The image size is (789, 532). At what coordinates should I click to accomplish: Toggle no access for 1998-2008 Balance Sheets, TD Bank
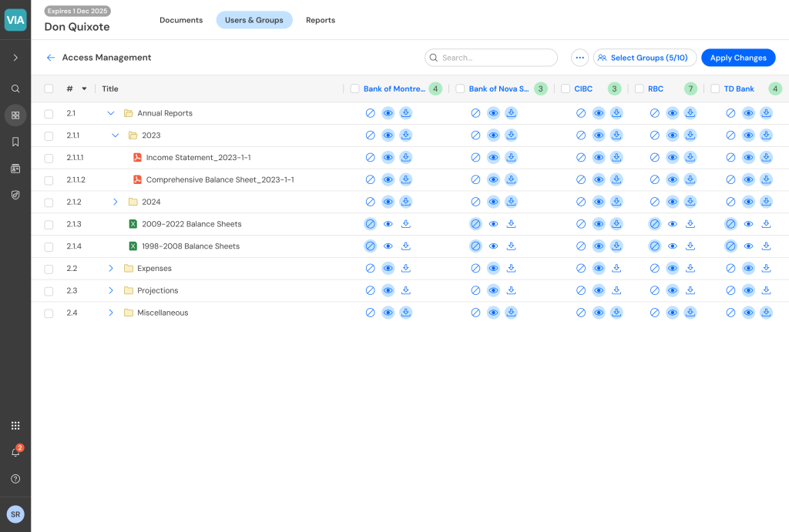click(x=730, y=246)
